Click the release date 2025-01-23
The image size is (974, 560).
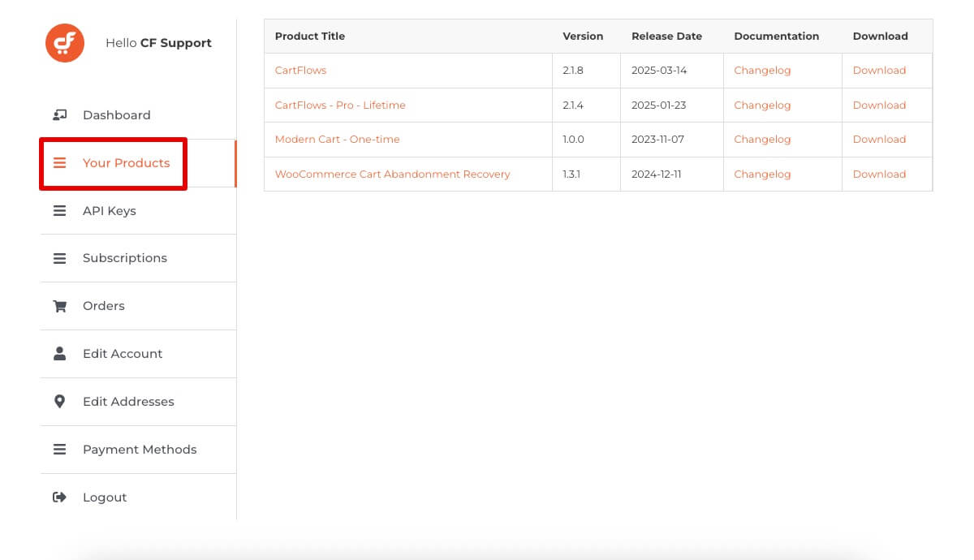(x=658, y=106)
